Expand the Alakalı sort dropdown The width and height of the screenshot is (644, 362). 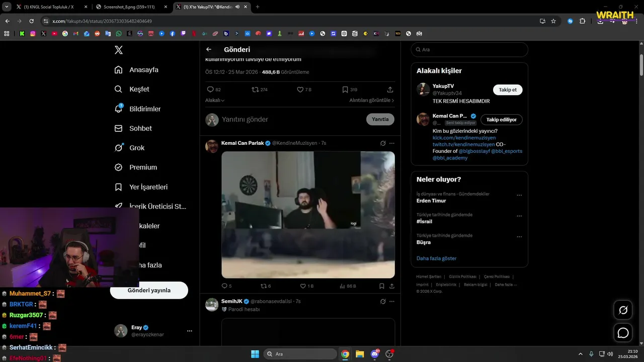click(215, 100)
